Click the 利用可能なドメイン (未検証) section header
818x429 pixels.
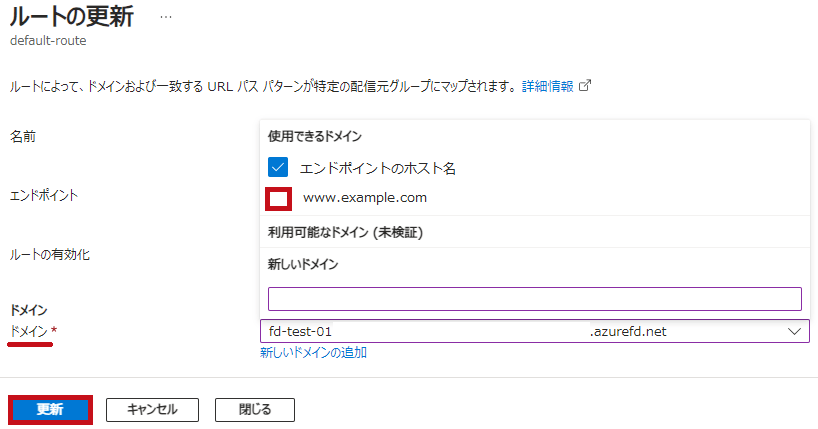click(345, 232)
